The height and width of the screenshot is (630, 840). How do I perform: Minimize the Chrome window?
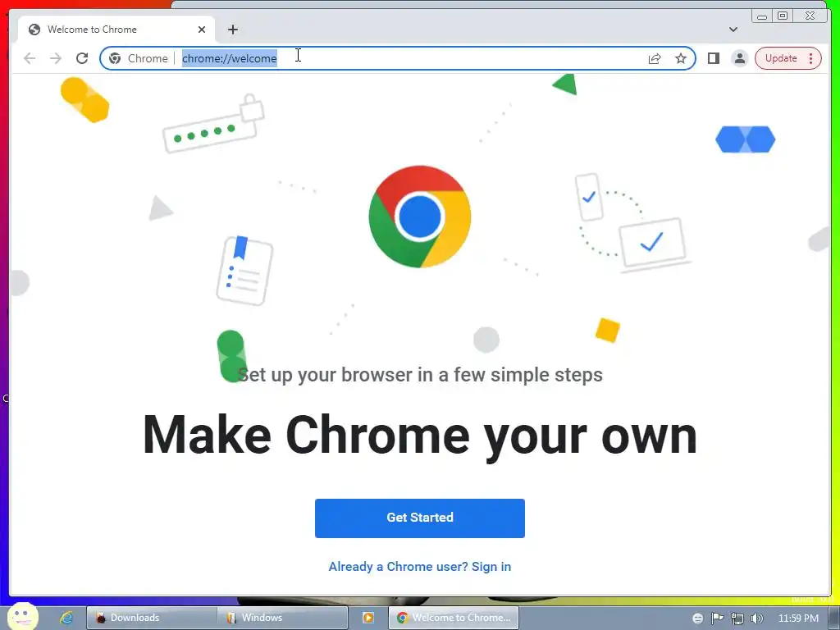[762, 16]
